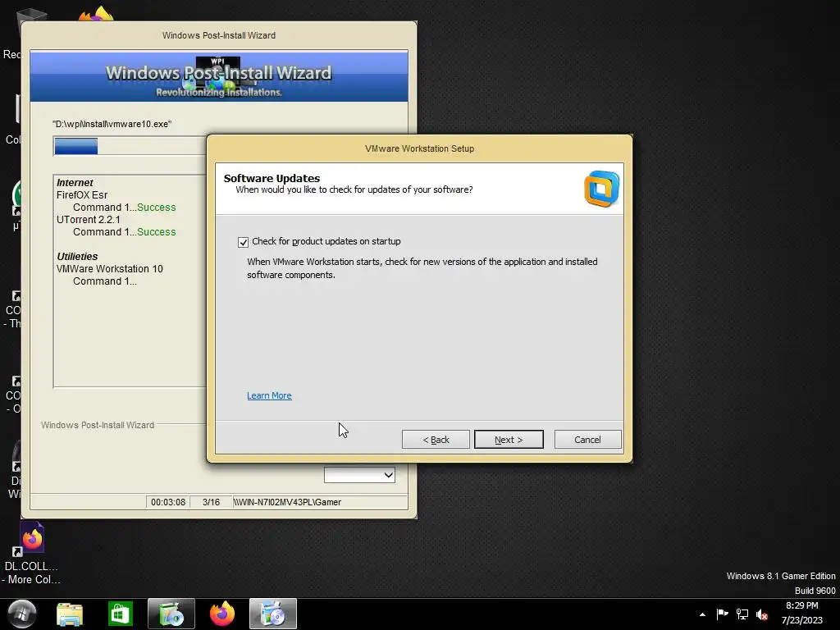
Task: Click the 3/16 progress counter
Action: (211, 502)
